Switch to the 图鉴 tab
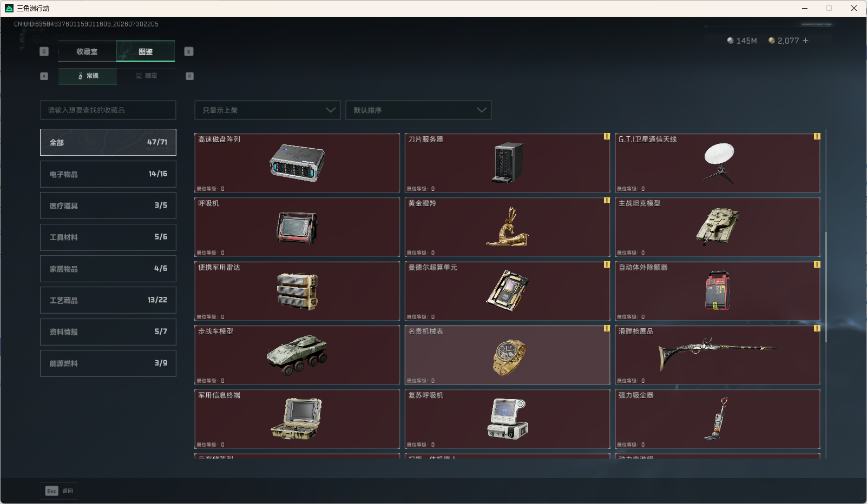Image resolution: width=867 pixels, height=504 pixels. tap(146, 51)
